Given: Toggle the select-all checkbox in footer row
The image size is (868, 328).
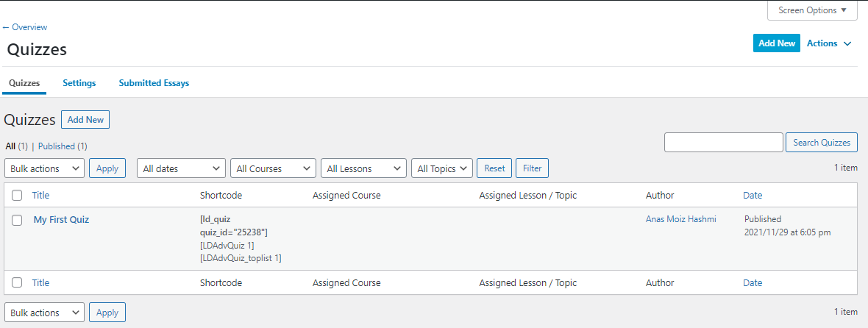Looking at the screenshot, I should (x=17, y=282).
